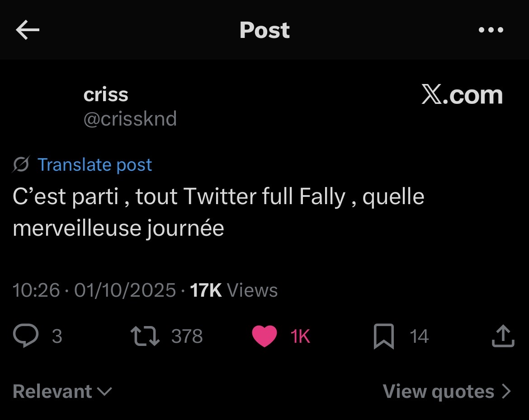This screenshot has height=420, width=529.
Task: Tap the back arrow icon
Action: point(28,30)
